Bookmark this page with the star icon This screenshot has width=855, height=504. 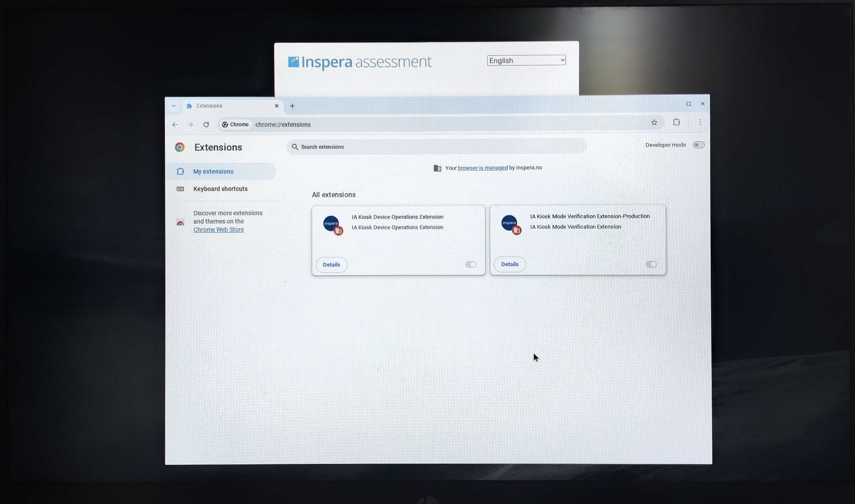pos(654,122)
